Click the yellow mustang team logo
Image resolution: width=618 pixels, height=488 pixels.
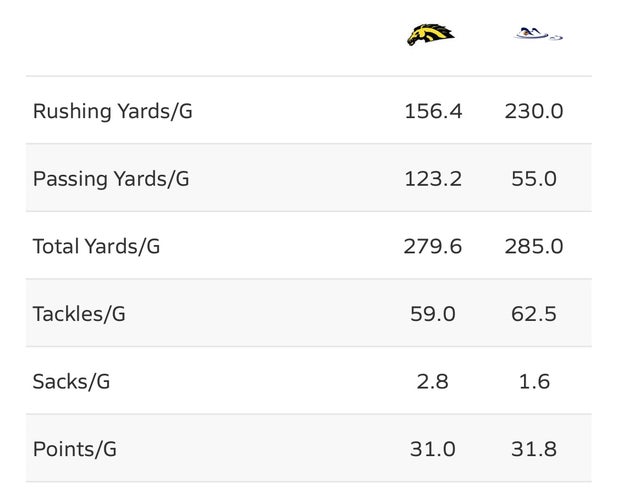(x=431, y=35)
